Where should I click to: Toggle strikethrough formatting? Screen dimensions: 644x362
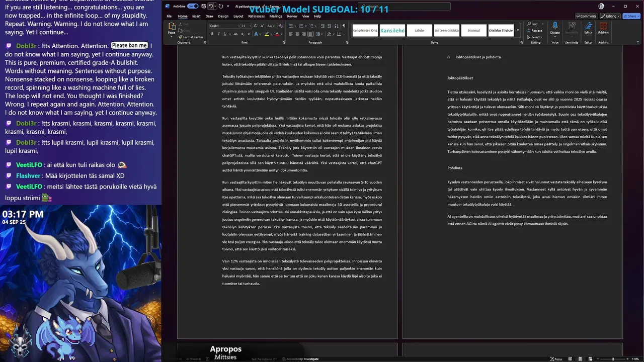235,34
